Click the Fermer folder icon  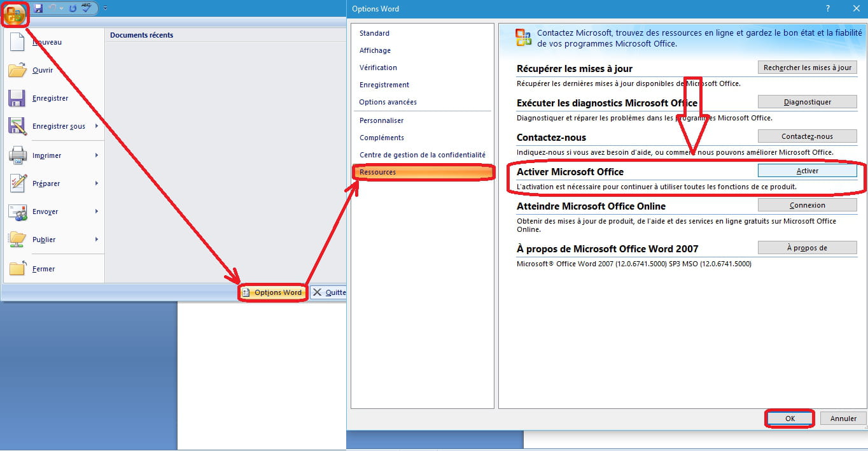[17, 269]
